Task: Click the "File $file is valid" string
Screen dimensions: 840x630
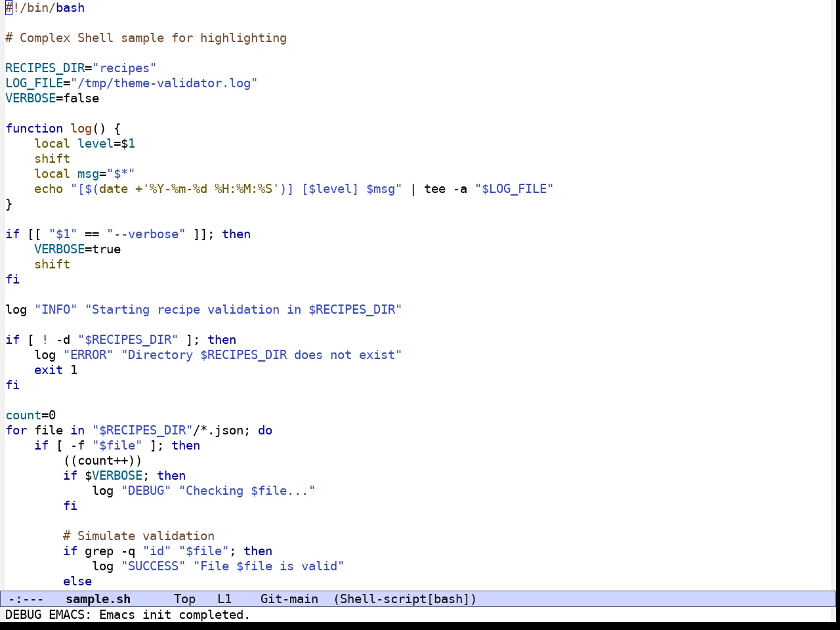Action: tap(269, 566)
